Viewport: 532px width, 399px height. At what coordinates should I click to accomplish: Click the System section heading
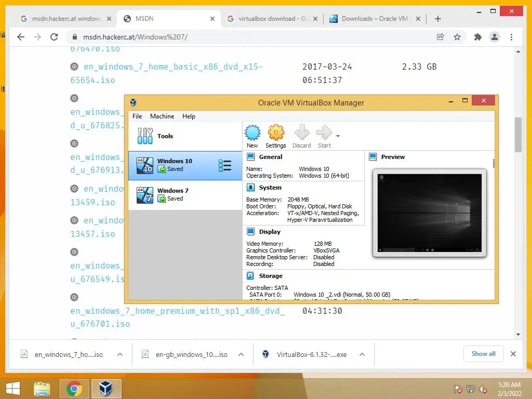[270, 188]
